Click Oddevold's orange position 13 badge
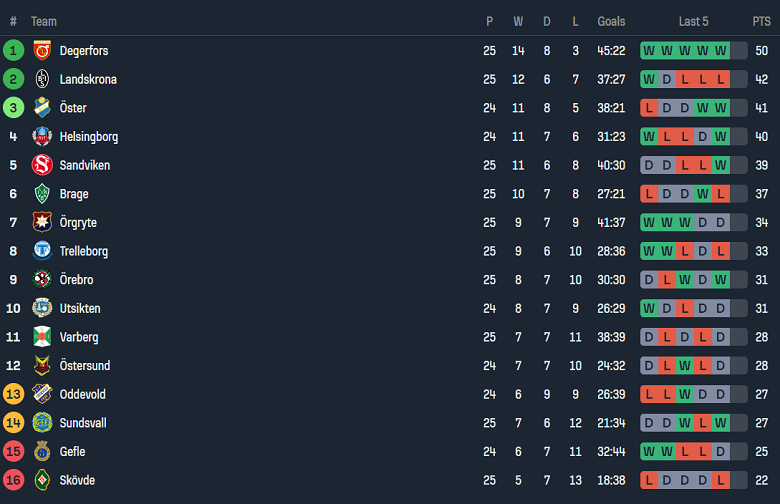Image resolution: width=780 pixels, height=504 pixels. point(13,394)
